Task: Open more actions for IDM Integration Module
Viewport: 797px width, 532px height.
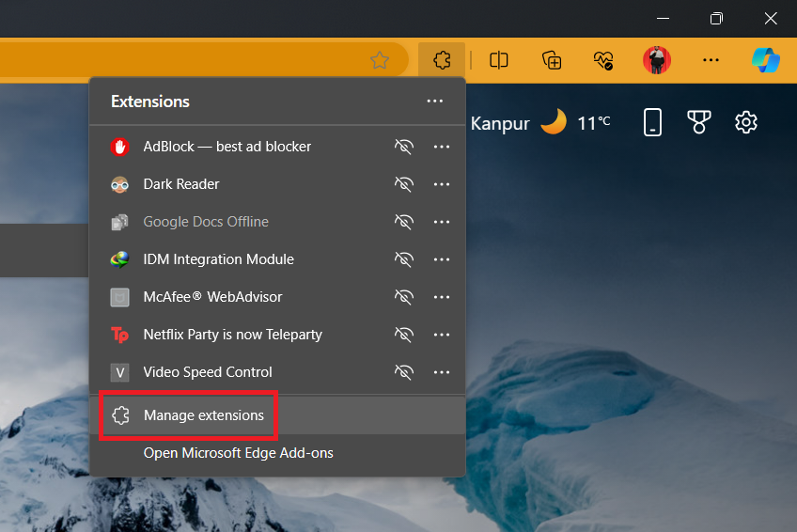Action: click(x=442, y=259)
